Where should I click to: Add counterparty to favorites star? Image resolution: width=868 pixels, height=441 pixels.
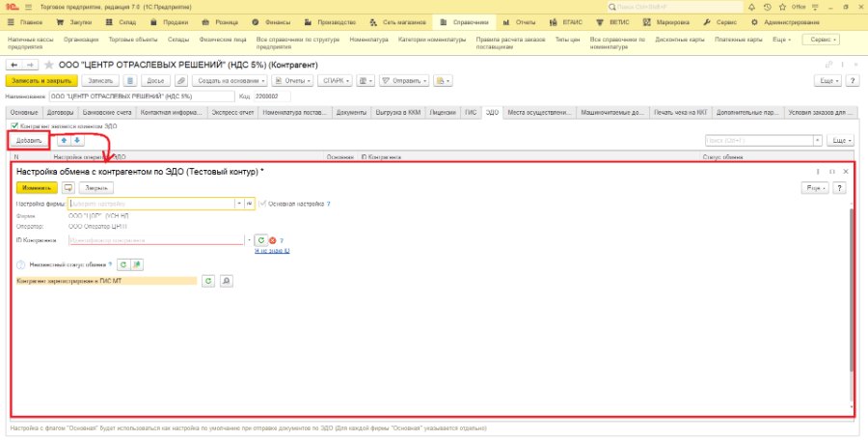49,66
